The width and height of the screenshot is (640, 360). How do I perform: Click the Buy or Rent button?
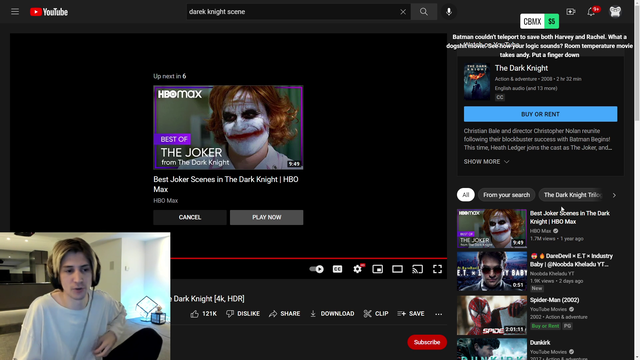540,114
